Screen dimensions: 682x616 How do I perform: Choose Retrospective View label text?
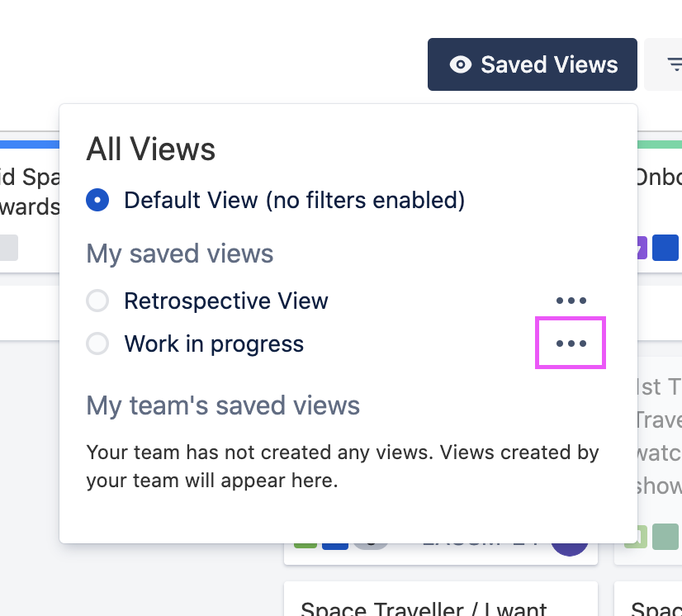[226, 301]
